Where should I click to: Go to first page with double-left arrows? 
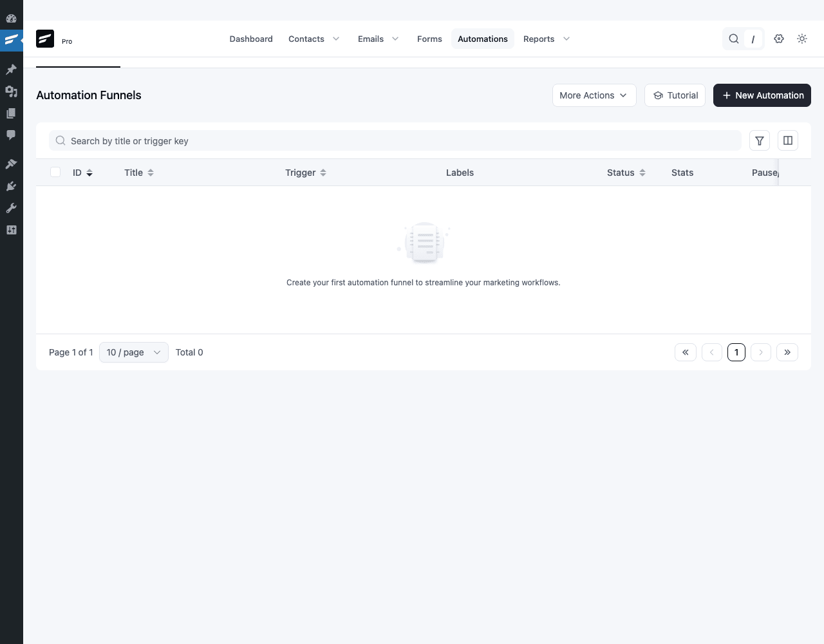pos(686,352)
